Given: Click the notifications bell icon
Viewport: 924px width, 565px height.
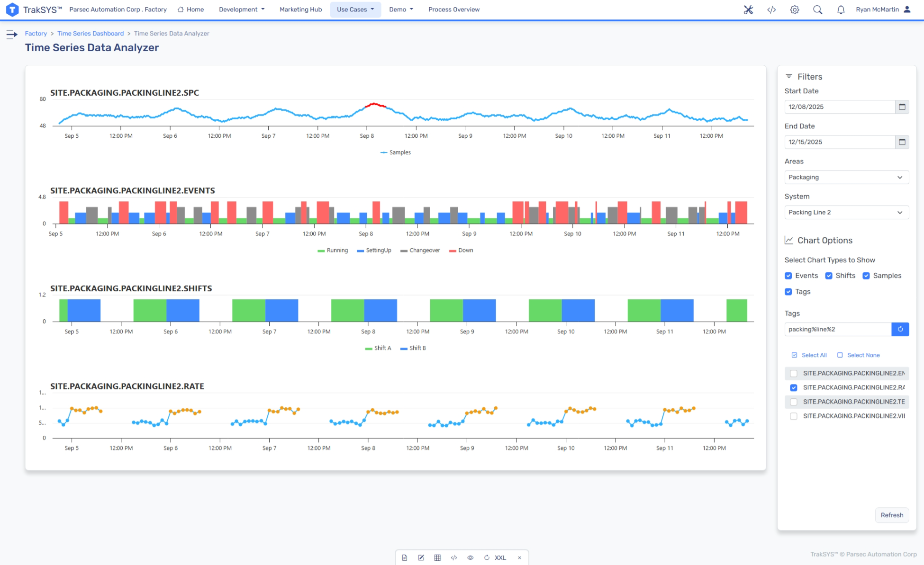Looking at the screenshot, I should [x=841, y=9].
